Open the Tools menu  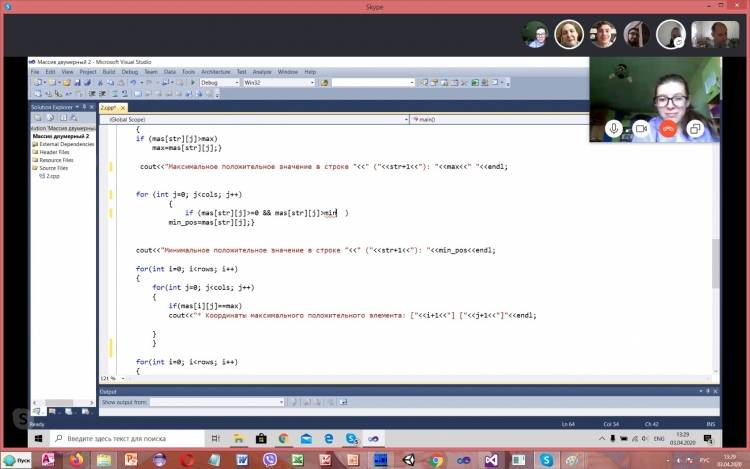pyautogui.click(x=187, y=72)
